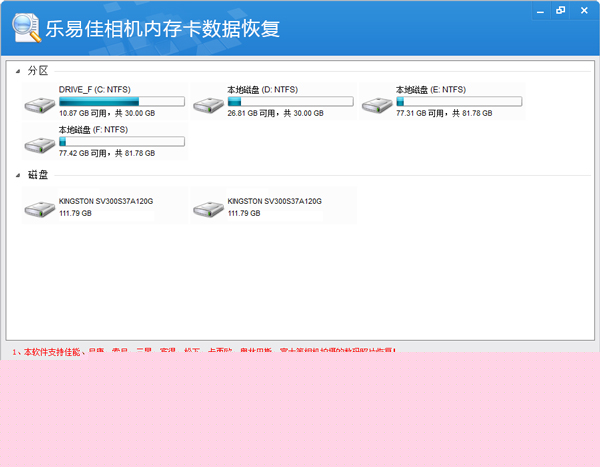Collapse the 磁盘 section triangle

(x=18, y=176)
